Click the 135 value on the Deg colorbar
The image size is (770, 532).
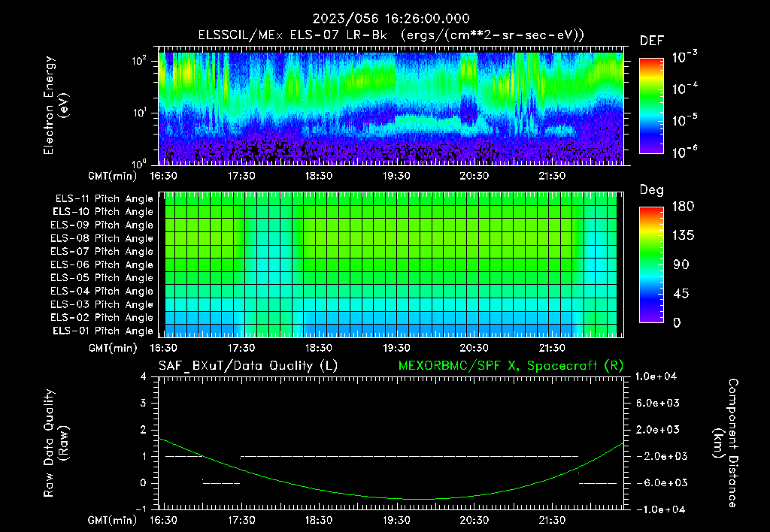pos(683,236)
